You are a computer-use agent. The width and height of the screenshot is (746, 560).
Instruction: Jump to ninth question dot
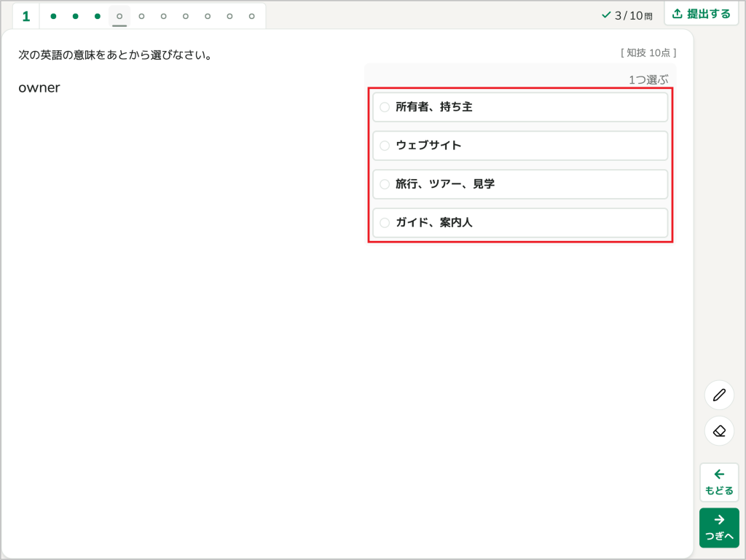click(x=229, y=16)
